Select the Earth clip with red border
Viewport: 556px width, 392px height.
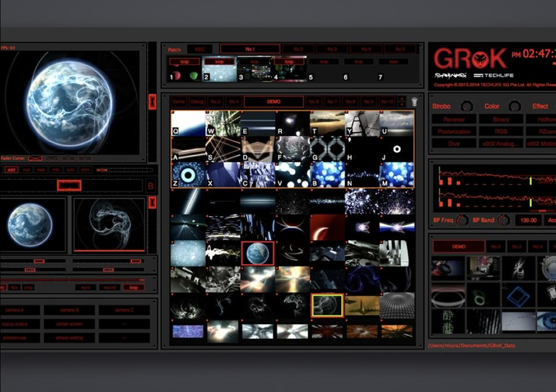coord(258,253)
